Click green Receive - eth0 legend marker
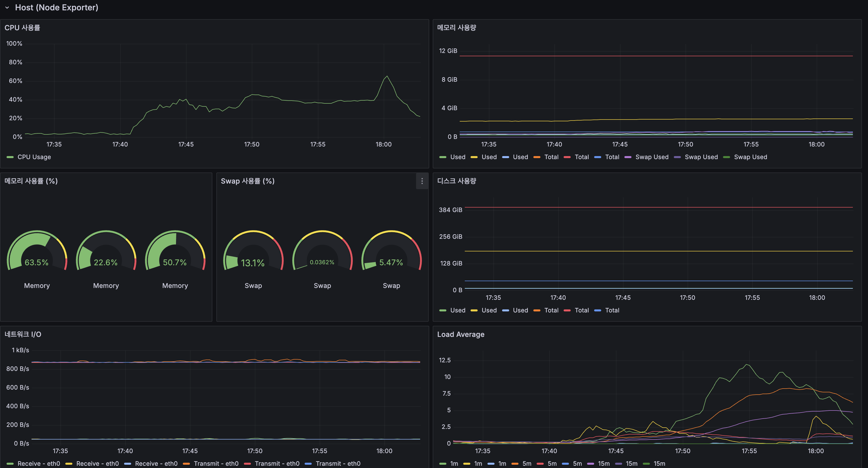Screen dimensions: 868x468 click(x=10, y=464)
